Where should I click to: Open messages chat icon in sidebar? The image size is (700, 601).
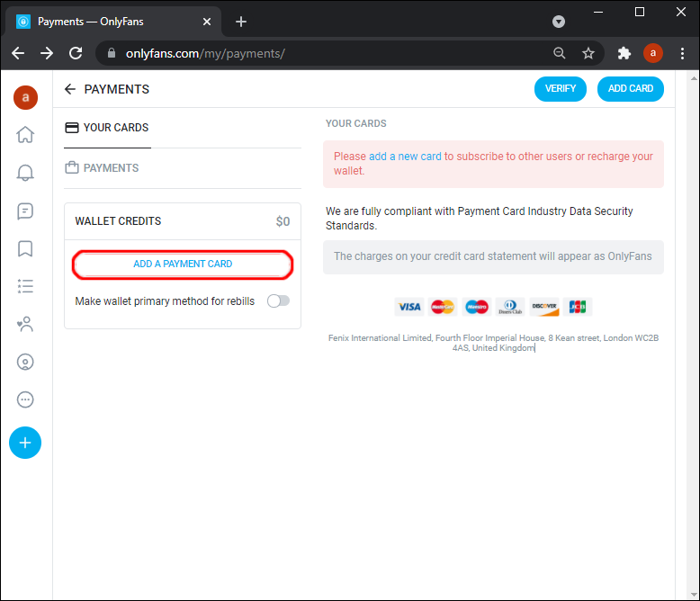(x=25, y=211)
